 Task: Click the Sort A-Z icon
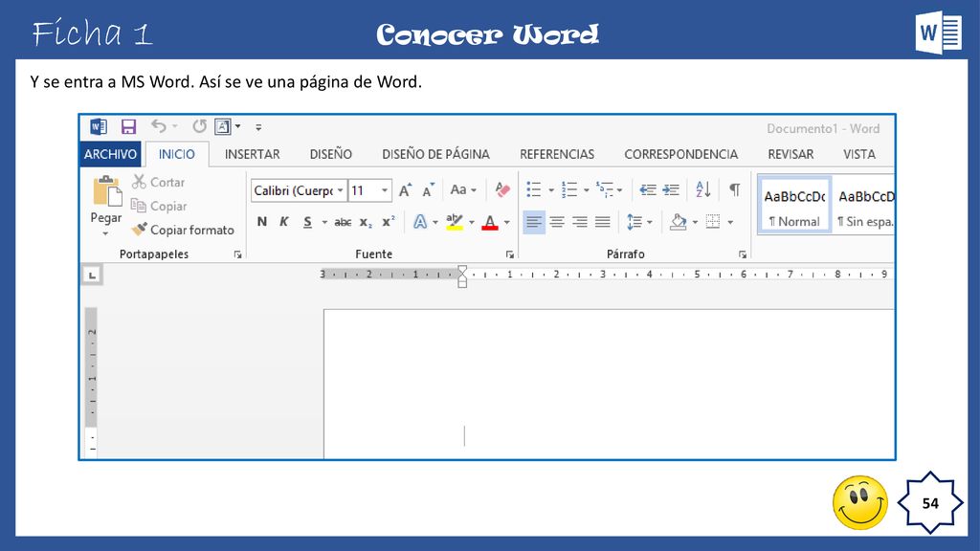tap(703, 189)
